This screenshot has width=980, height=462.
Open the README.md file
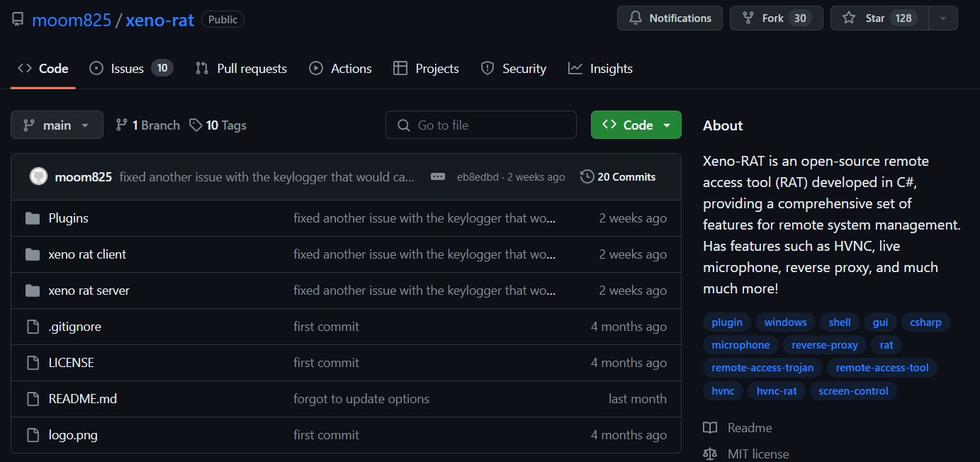[82, 399]
